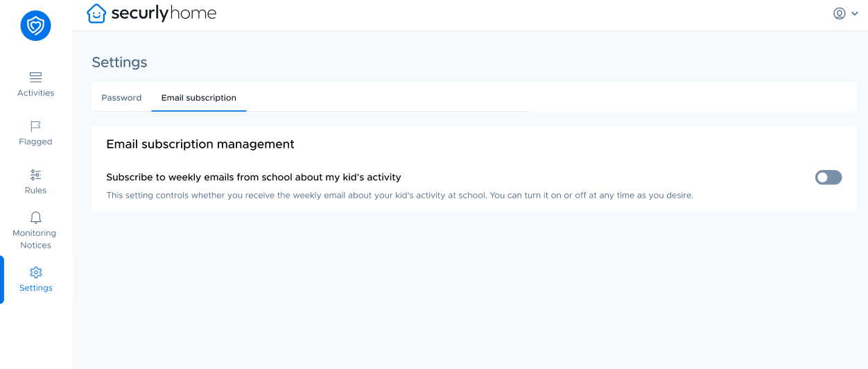Go to the Flagged sidebar label
This screenshot has width=868, height=369.
coord(35,141)
